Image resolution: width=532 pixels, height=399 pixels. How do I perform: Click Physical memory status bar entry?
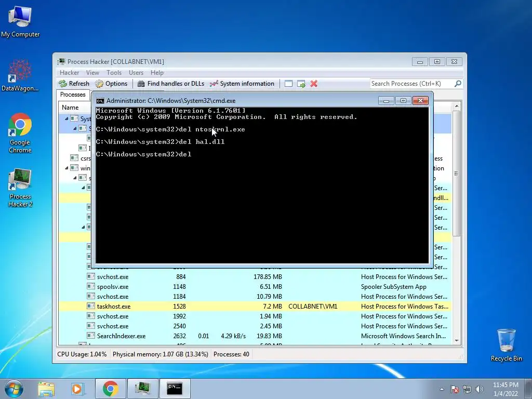tap(160, 354)
